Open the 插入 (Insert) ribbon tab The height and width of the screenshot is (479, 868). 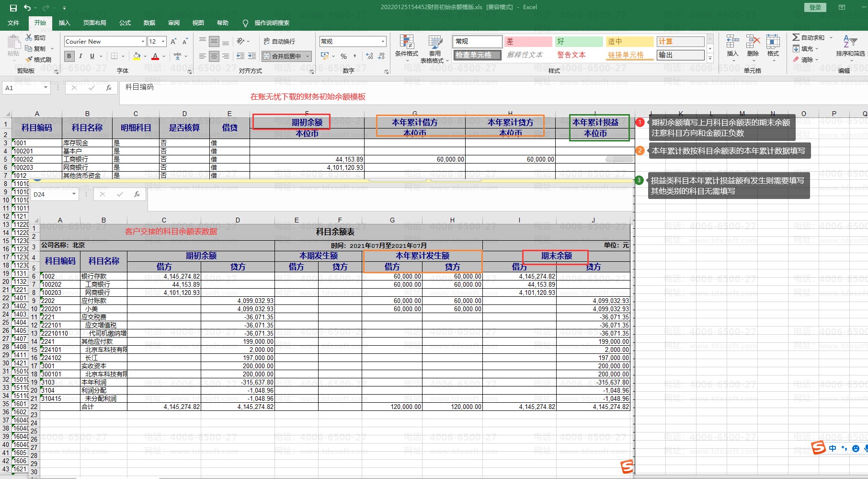(64, 23)
